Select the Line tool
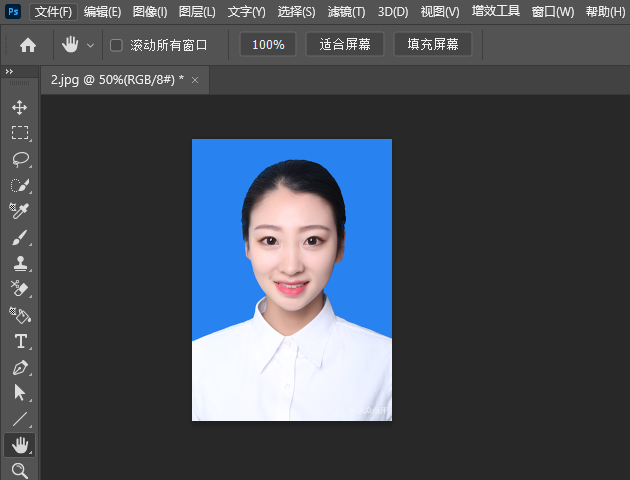 (x=20, y=419)
